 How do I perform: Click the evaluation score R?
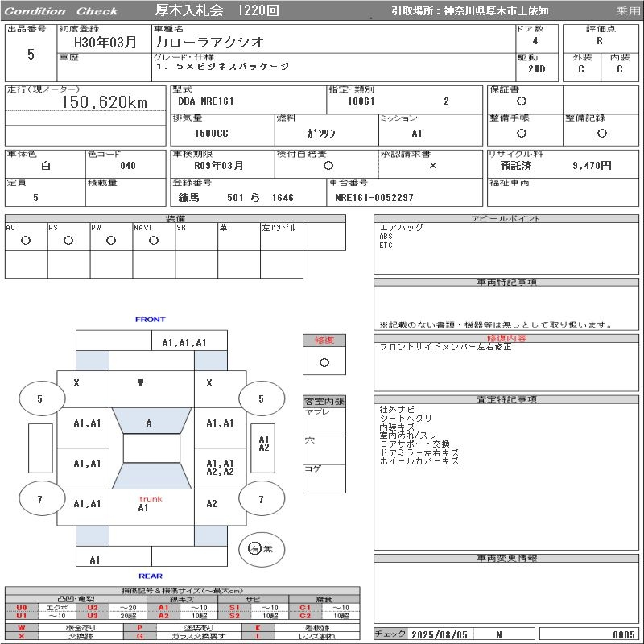tap(600, 41)
